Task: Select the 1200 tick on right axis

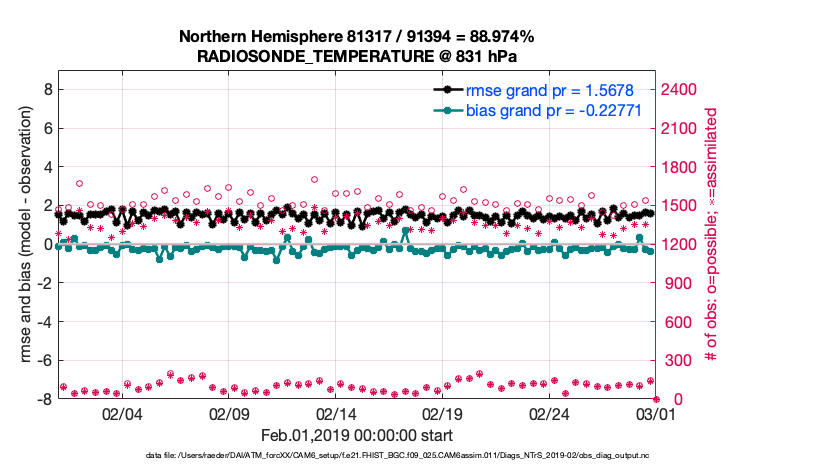Action: point(682,244)
